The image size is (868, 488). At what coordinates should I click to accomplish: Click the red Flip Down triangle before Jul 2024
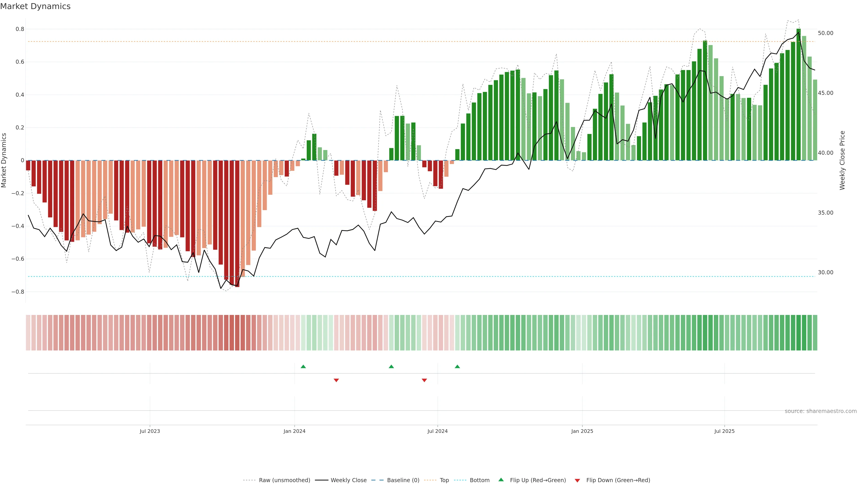pyautogui.click(x=424, y=380)
